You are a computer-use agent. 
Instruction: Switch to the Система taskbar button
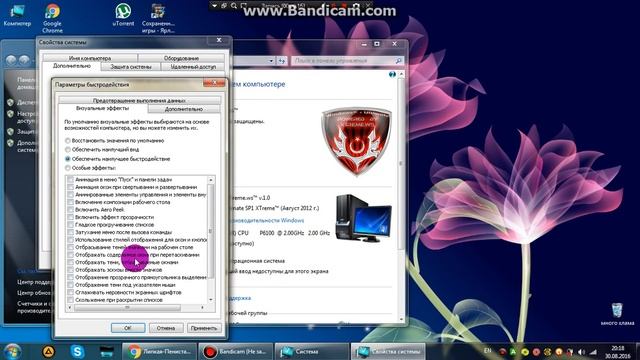pyautogui.click(x=311, y=351)
